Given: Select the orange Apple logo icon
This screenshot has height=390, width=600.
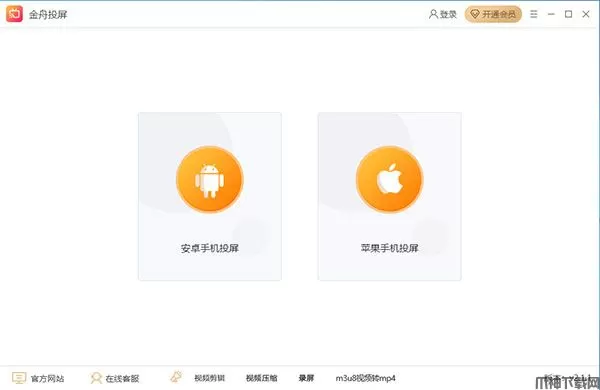Looking at the screenshot, I should [390, 179].
